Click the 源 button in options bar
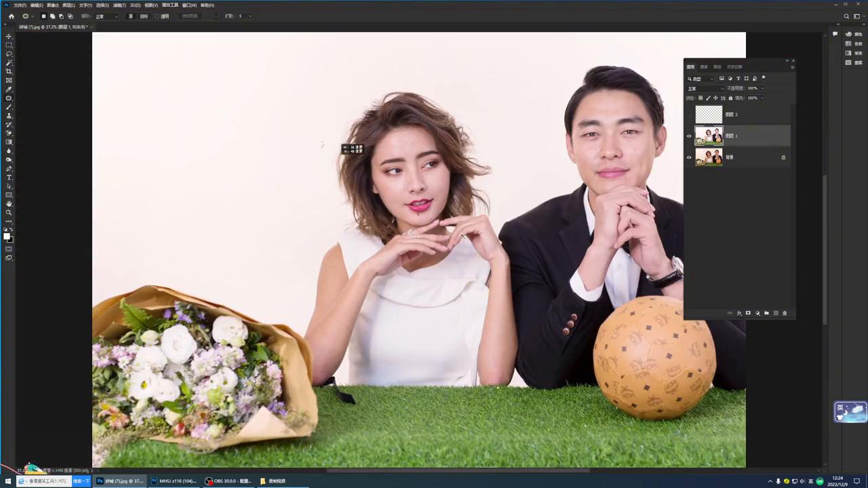Viewport: 868px width, 488px height. coord(131,16)
